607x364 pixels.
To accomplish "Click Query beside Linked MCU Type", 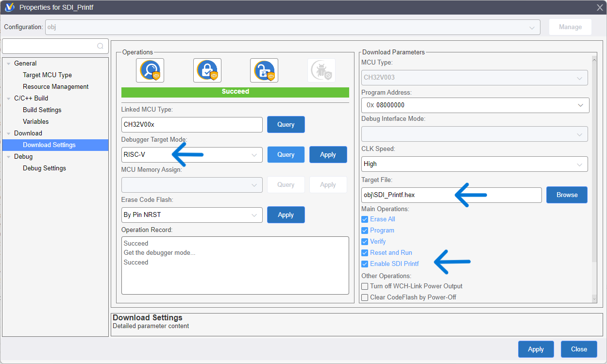I will [286, 125].
